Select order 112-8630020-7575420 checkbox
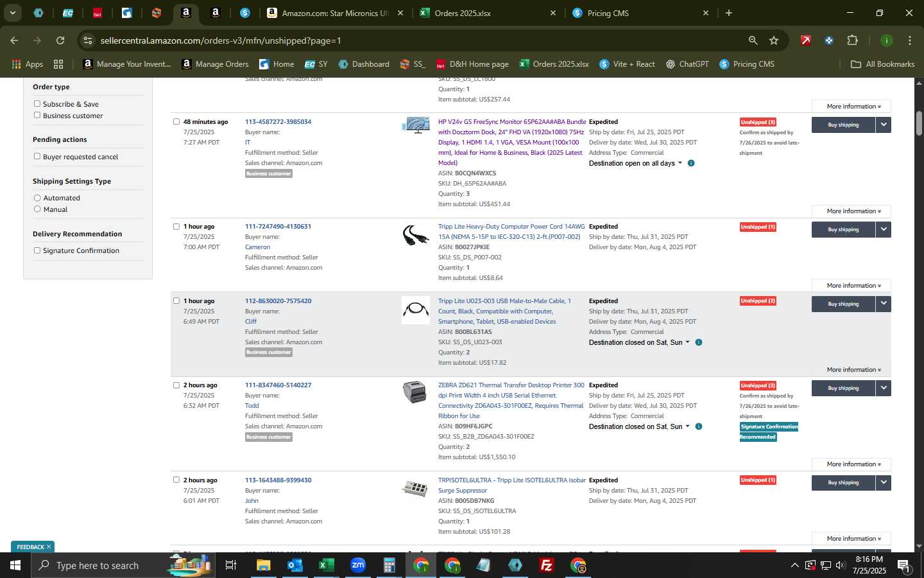 click(176, 301)
